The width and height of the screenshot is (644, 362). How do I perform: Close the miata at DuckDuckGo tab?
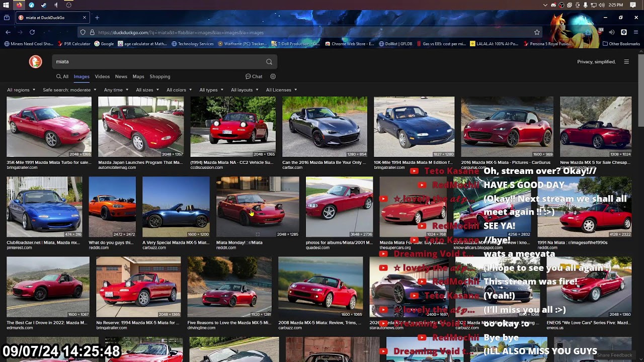tap(84, 18)
